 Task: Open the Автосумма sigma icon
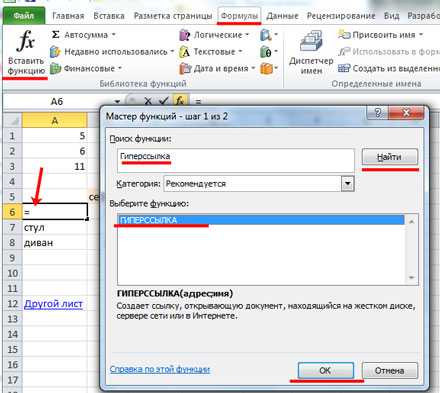pos(56,35)
